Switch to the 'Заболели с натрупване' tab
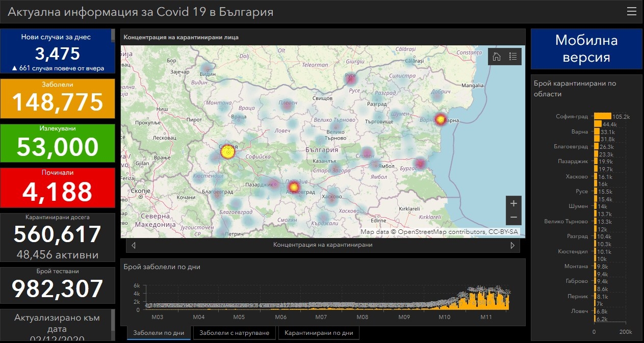This screenshot has width=644, height=343. pyautogui.click(x=235, y=333)
